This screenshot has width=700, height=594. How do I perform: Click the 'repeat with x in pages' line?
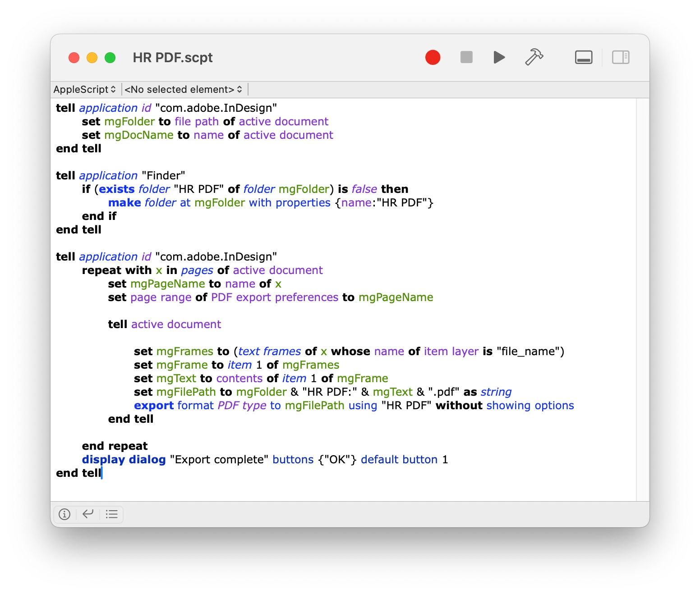[x=202, y=270]
